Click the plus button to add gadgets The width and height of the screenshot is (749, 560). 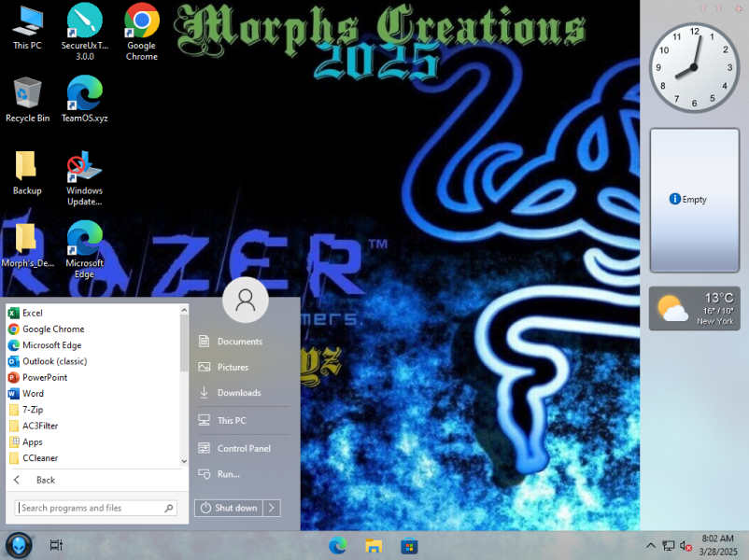[x=739, y=9]
